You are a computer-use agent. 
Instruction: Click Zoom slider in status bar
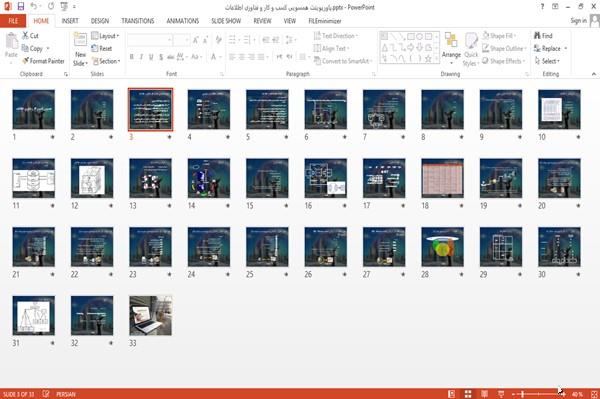538,394
